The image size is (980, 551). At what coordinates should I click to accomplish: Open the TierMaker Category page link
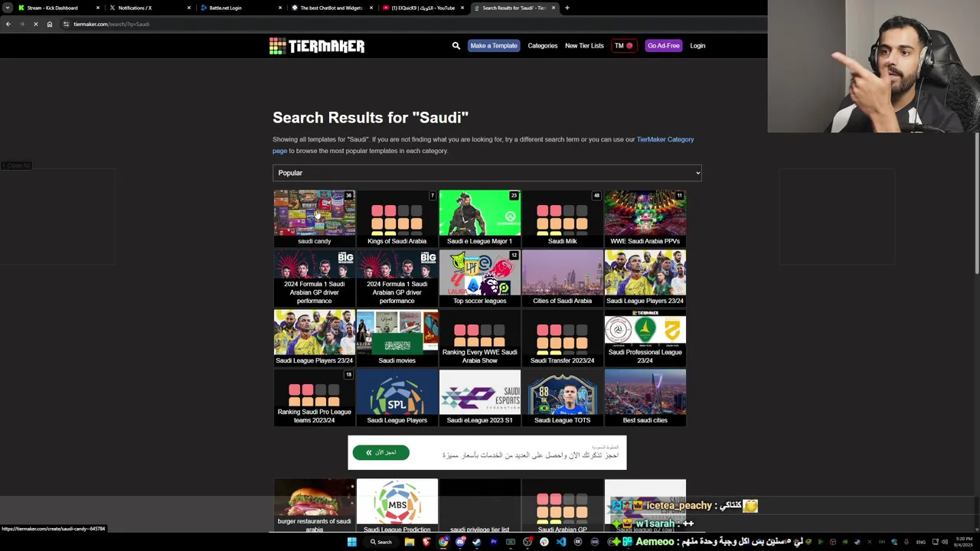pos(665,139)
